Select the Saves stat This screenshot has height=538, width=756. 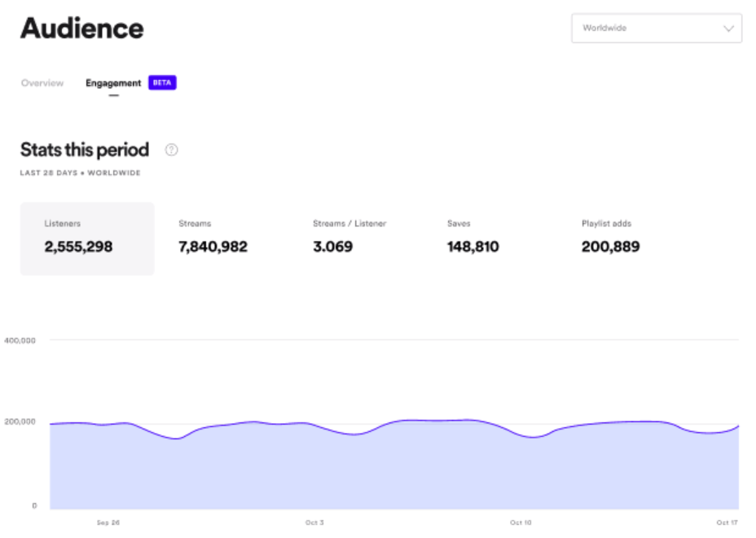(472, 238)
